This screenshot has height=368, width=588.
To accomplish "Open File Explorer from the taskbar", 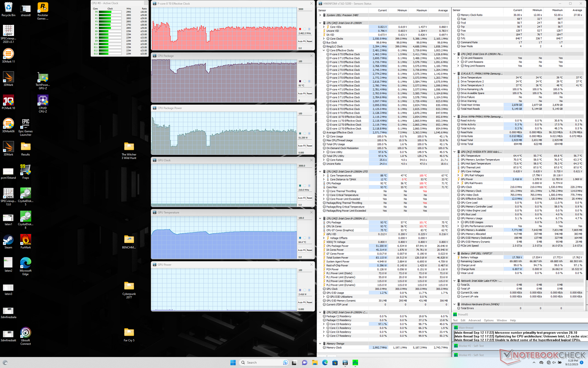I will click(315, 362).
